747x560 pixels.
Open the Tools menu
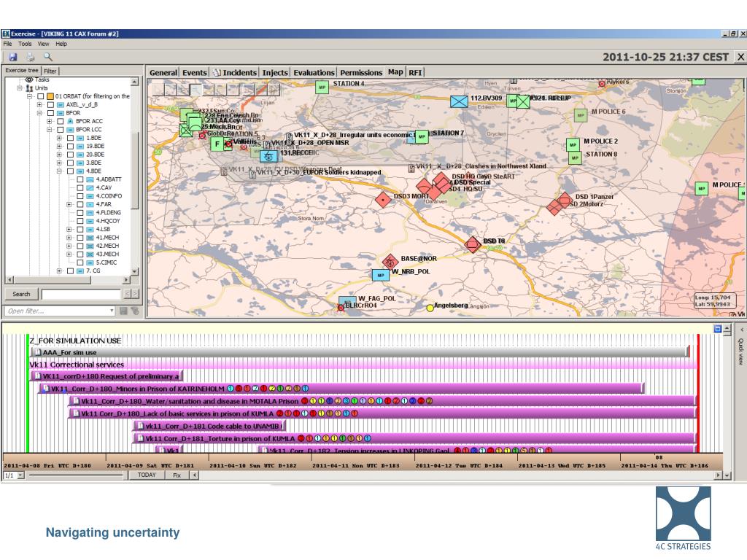click(x=25, y=44)
